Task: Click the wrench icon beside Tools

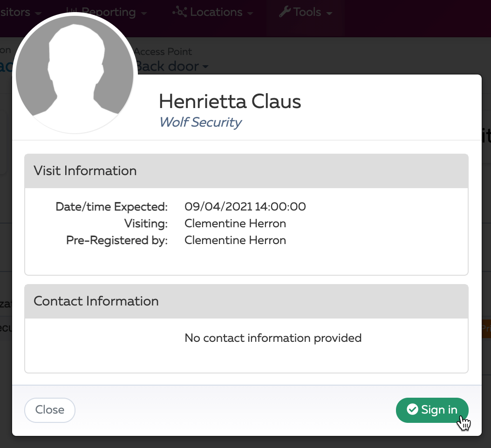Action: 285,12
